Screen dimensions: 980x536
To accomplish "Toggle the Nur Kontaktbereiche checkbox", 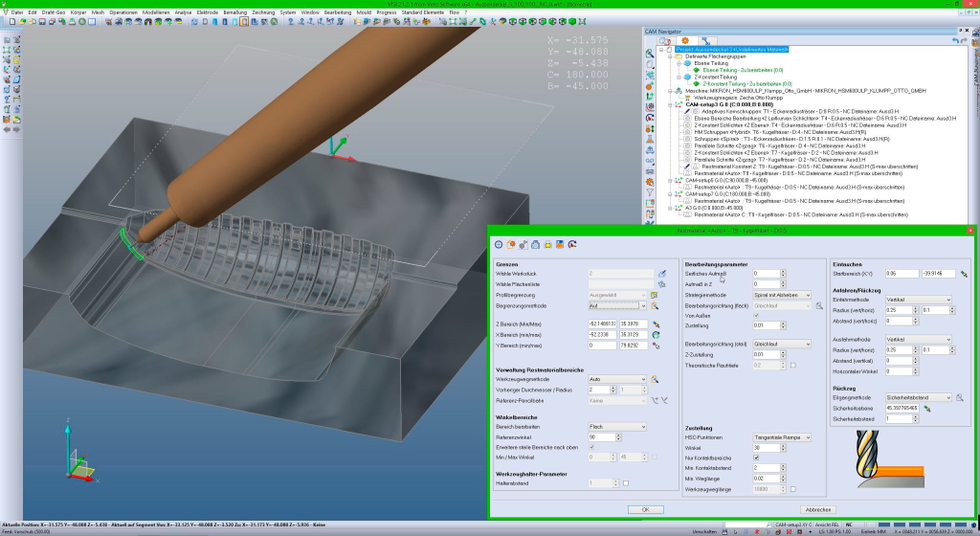I will (756, 458).
